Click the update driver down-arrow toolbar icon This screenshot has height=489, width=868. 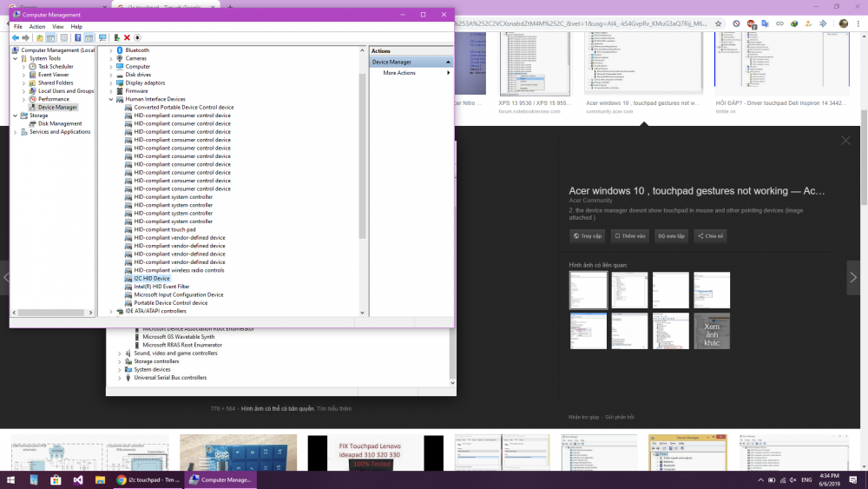pos(137,37)
